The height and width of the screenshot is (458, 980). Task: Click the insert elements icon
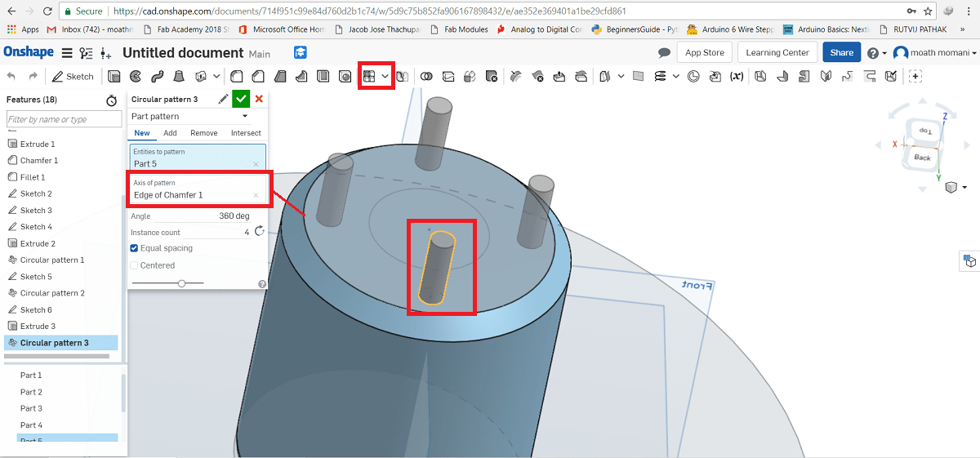tap(106, 53)
